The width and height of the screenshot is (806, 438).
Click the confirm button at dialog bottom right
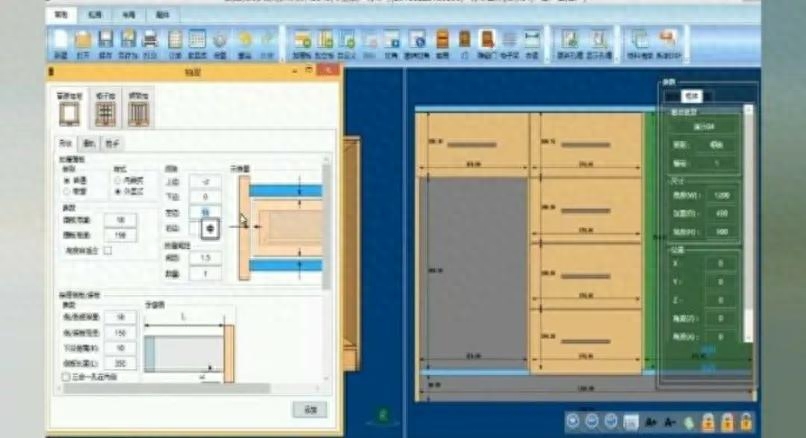(308, 409)
